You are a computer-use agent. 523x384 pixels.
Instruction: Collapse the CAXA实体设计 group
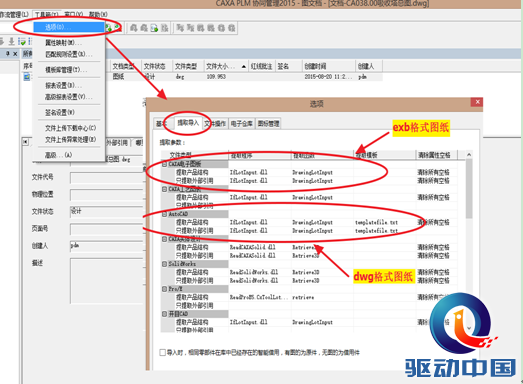(164, 239)
